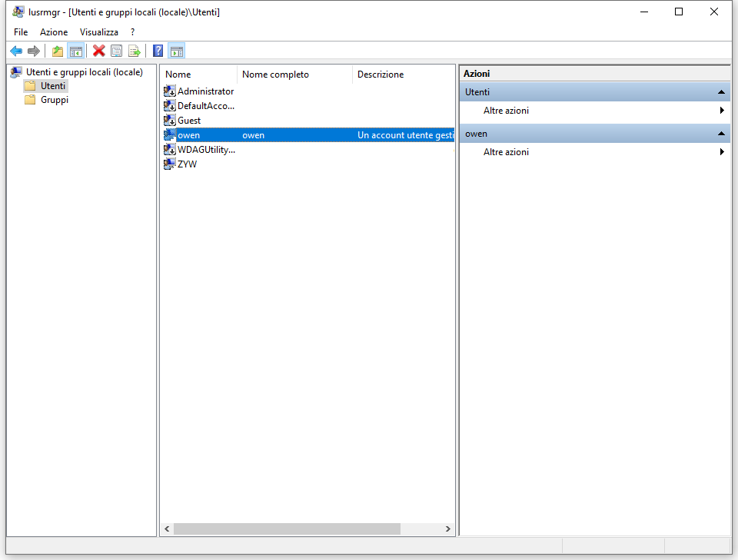
Task: Click WDAGUtility user icon
Action: coord(169,150)
